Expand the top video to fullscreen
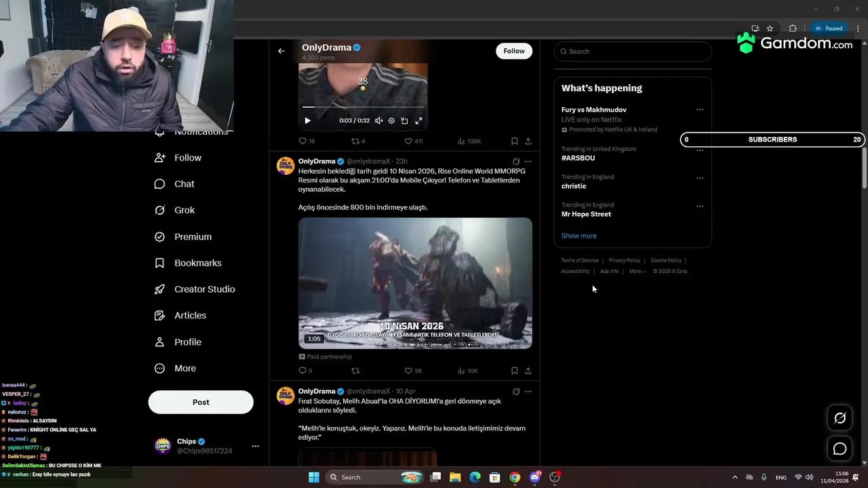The image size is (868, 488). click(418, 121)
